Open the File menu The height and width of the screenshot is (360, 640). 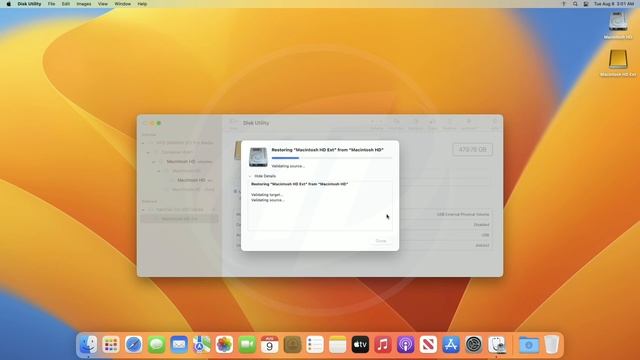(51, 4)
